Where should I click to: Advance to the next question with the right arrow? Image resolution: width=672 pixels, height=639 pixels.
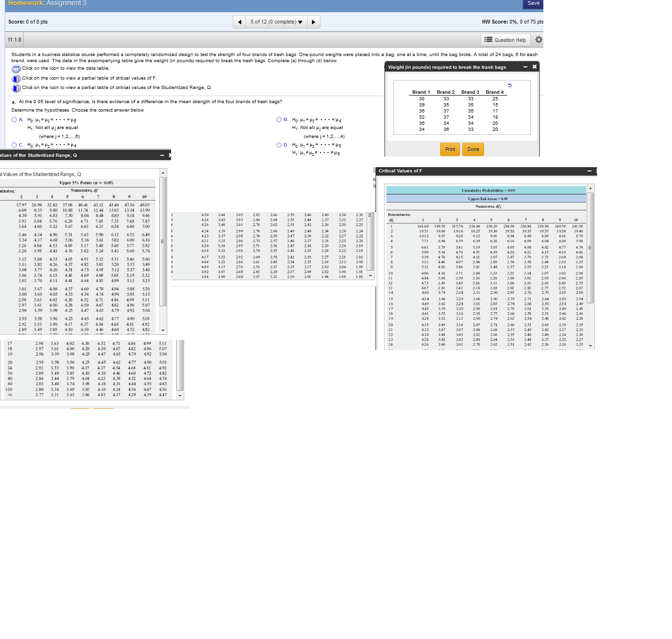click(x=314, y=21)
